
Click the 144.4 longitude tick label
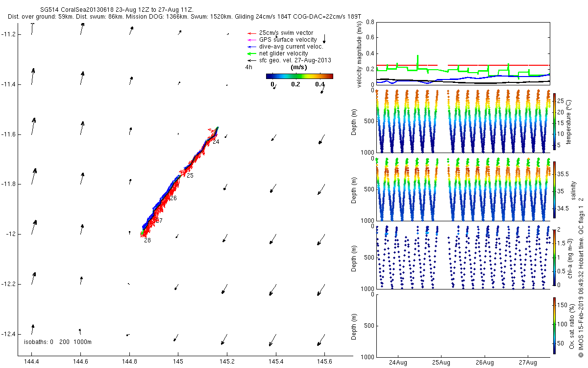click(31, 363)
